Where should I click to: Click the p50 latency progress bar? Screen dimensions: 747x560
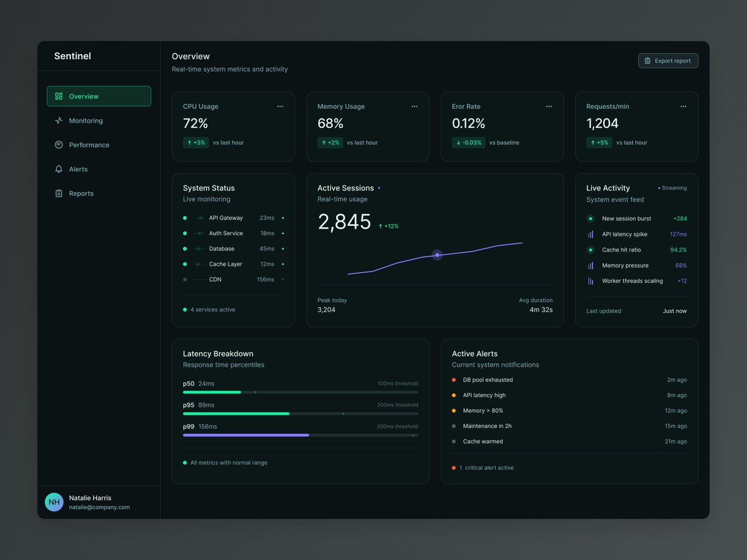pos(301,392)
